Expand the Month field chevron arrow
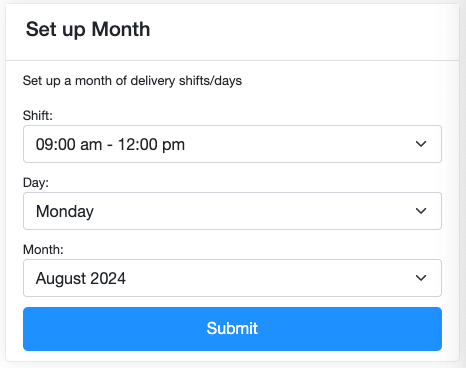The height and width of the screenshot is (368, 466). [x=421, y=278]
